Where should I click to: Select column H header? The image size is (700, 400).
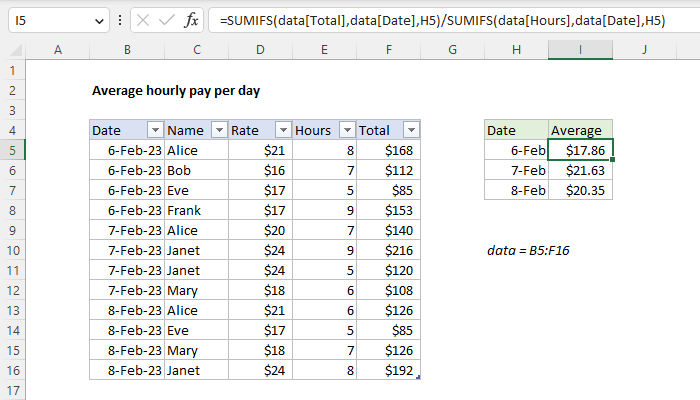click(517, 50)
